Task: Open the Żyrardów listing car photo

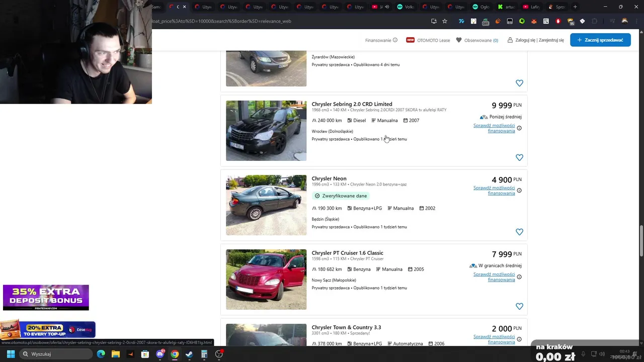Action: pos(266,68)
